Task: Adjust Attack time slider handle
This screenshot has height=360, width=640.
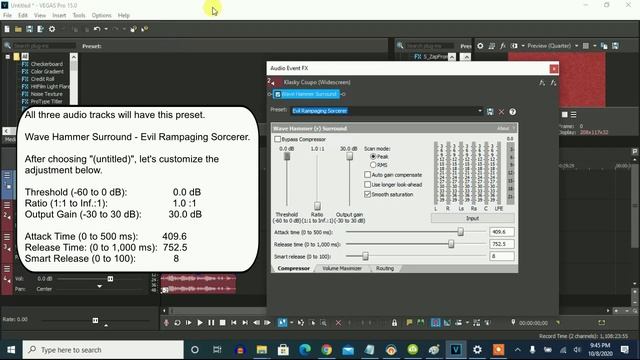Action: tap(460, 231)
